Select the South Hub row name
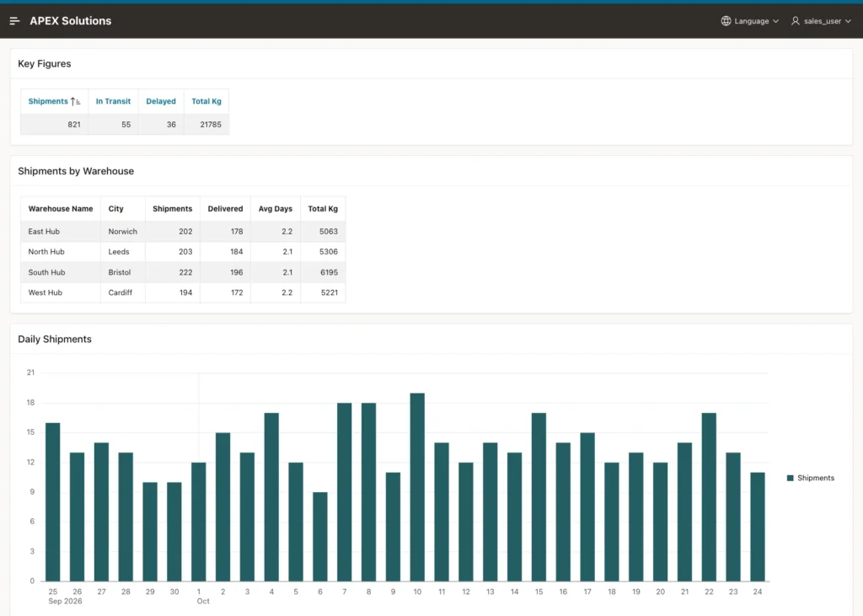This screenshot has height=616, width=863. (x=47, y=272)
